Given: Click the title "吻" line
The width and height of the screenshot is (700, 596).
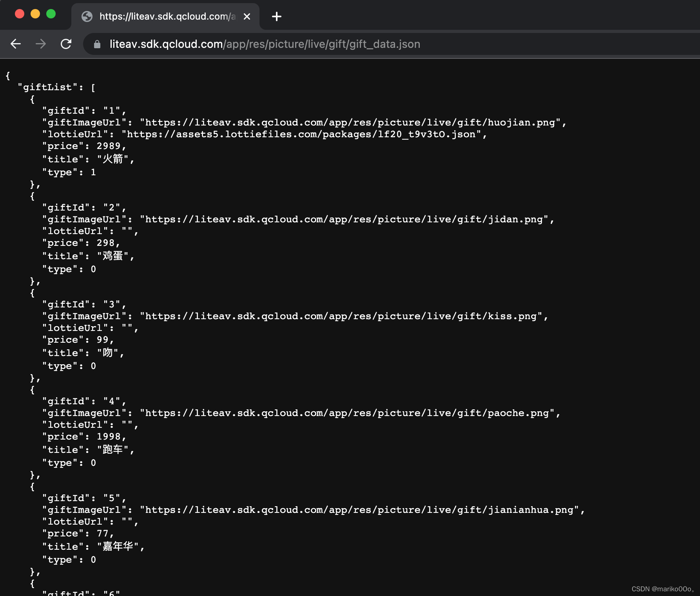Looking at the screenshot, I should [x=83, y=353].
